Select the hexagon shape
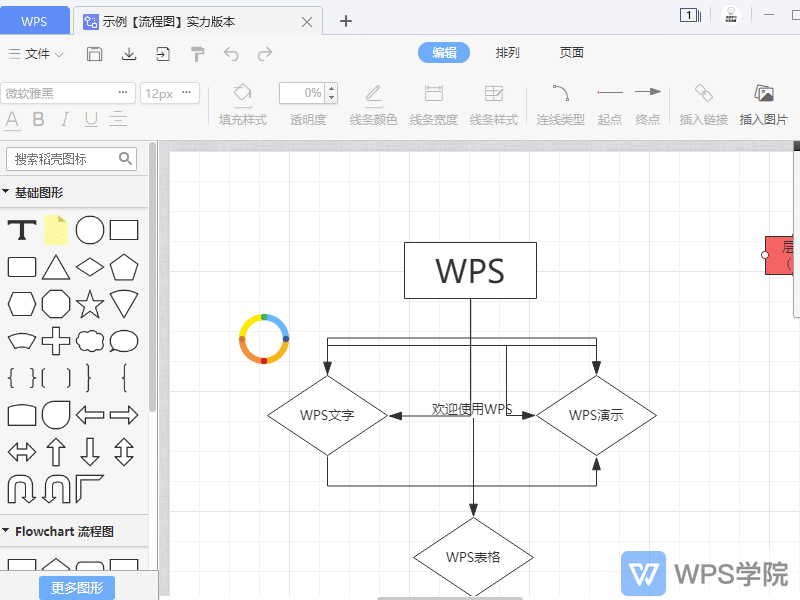 pos(22,305)
